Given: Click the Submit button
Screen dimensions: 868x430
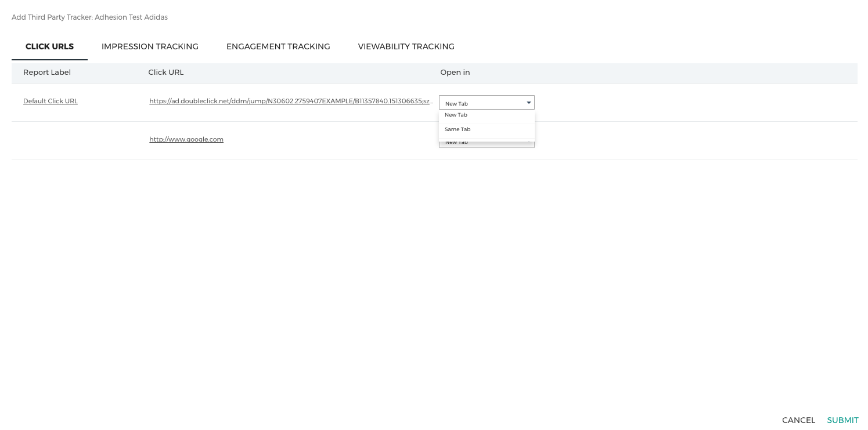Looking at the screenshot, I should pos(842,420).
